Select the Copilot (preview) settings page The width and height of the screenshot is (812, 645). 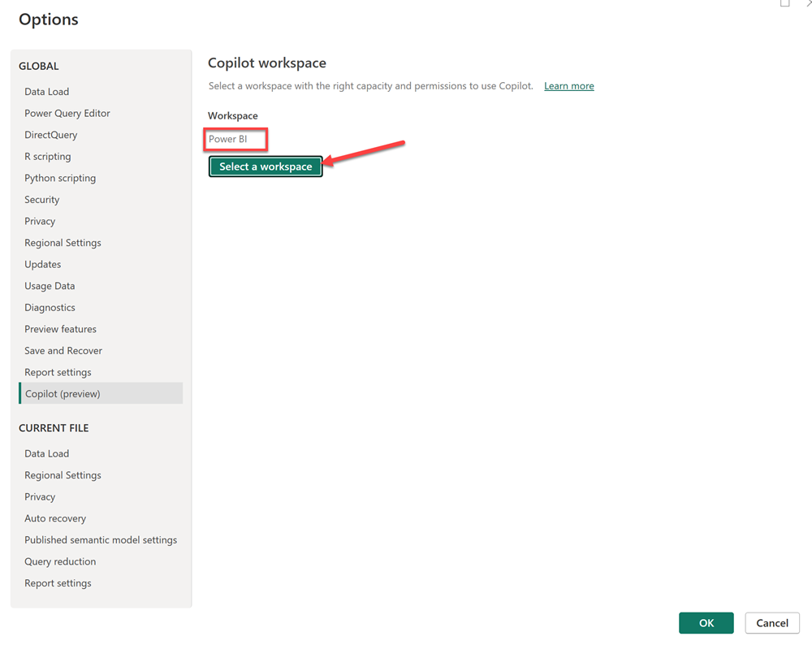(x=64, y=393)
